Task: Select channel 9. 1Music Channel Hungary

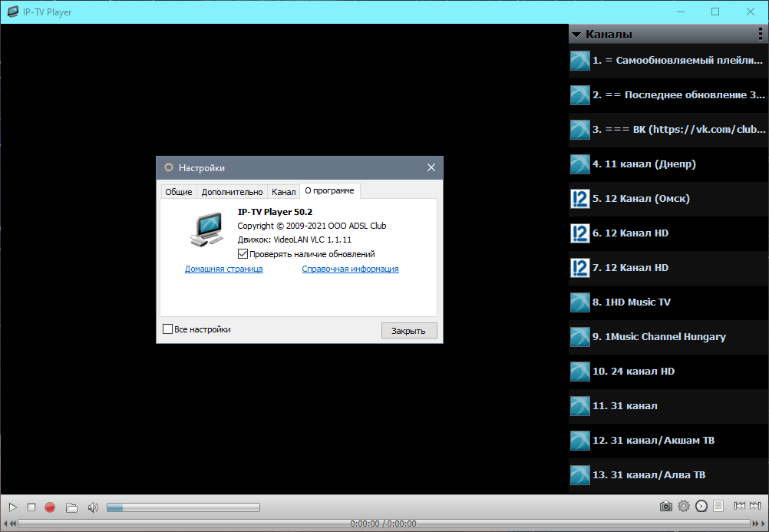Action: [x=668, y=337]
